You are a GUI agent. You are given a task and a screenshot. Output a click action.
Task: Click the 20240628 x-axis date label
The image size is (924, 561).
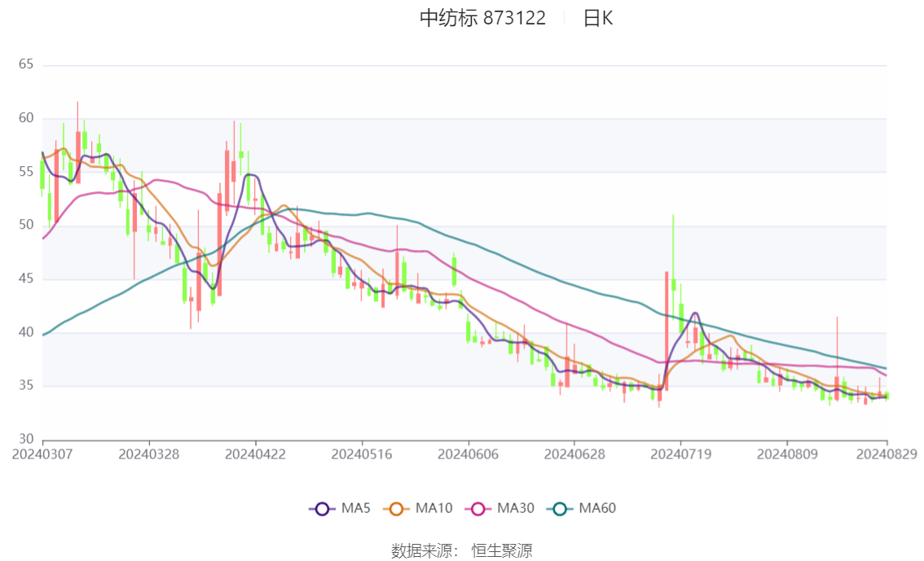(x=574, y=454)
